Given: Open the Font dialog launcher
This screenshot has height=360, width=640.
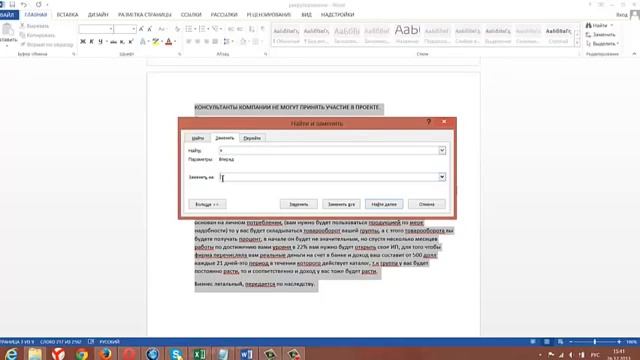Looking at the screenshot, I should 180,54.
